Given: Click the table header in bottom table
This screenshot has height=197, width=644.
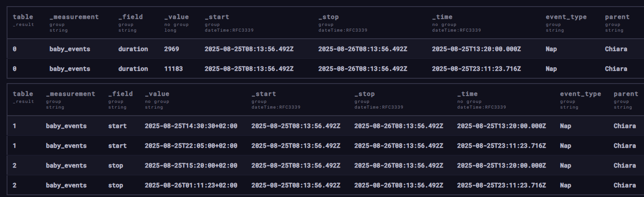Looking at the screenshot, I should click(x=23, y=94).
